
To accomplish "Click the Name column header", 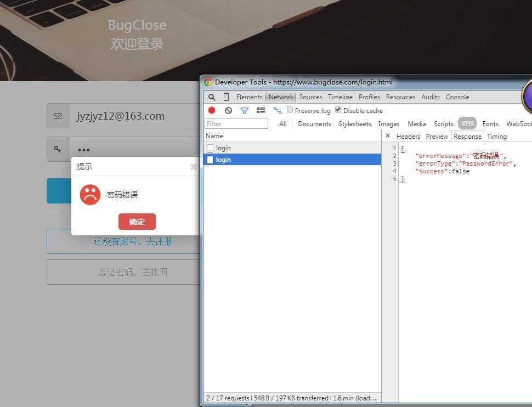I will pos(292,136).
